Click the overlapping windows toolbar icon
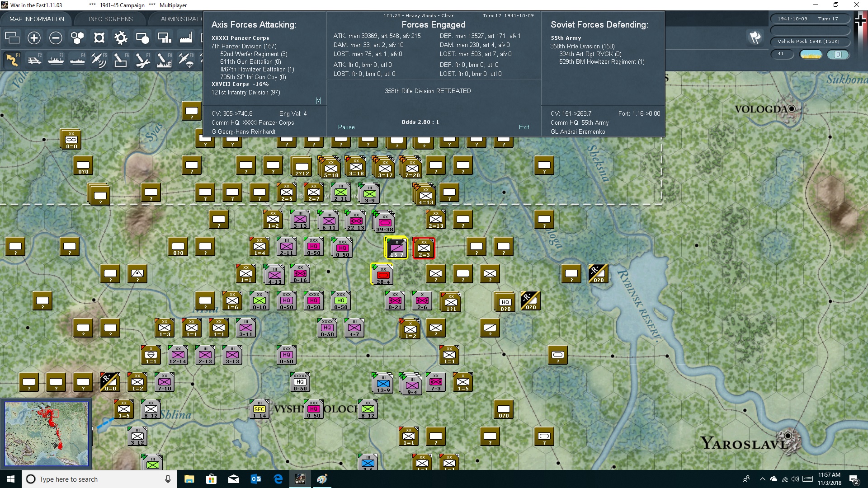 (x=12, y=38)
